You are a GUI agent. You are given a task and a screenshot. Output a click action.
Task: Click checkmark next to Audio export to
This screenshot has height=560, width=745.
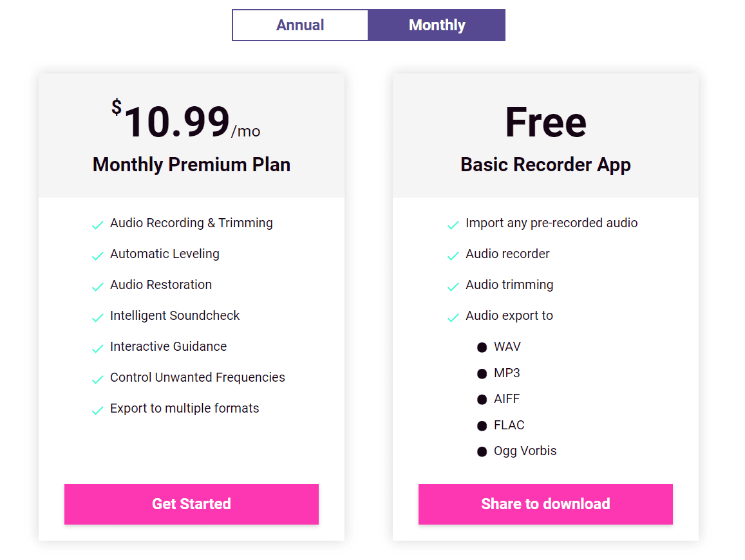453,318
